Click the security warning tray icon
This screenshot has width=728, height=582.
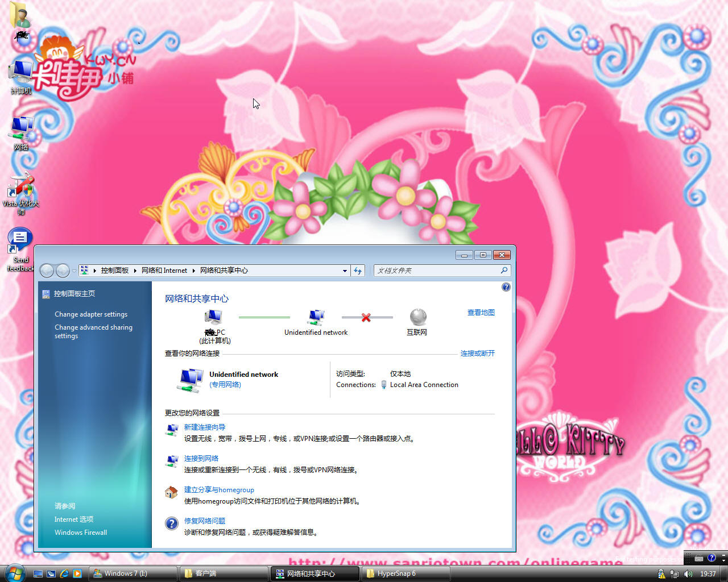(x=661, y=574)
